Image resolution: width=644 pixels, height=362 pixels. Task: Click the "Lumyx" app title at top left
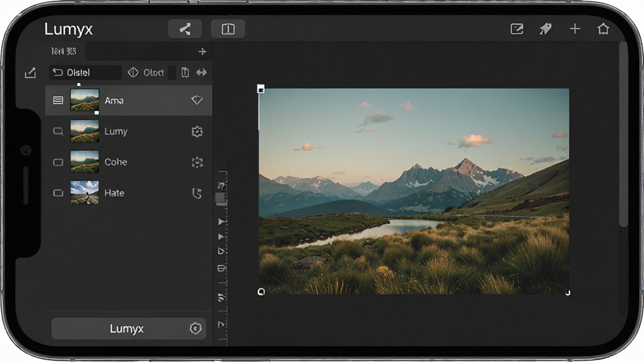69,29
